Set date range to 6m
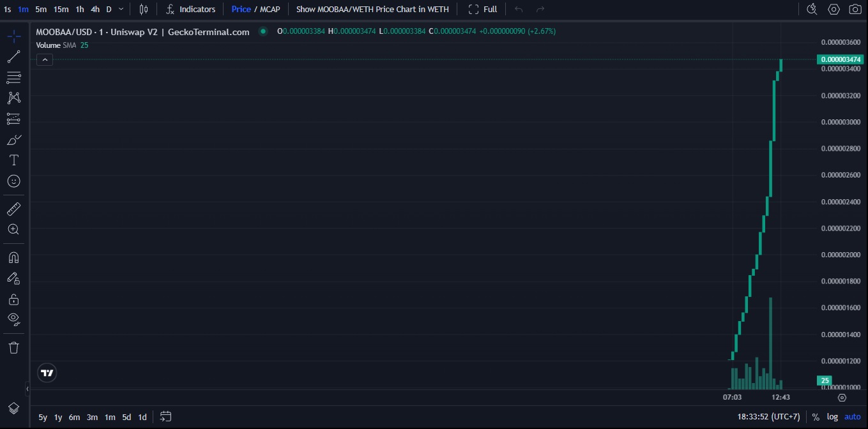Viewport: 868px width, 429px height. (x=75, y=417)
